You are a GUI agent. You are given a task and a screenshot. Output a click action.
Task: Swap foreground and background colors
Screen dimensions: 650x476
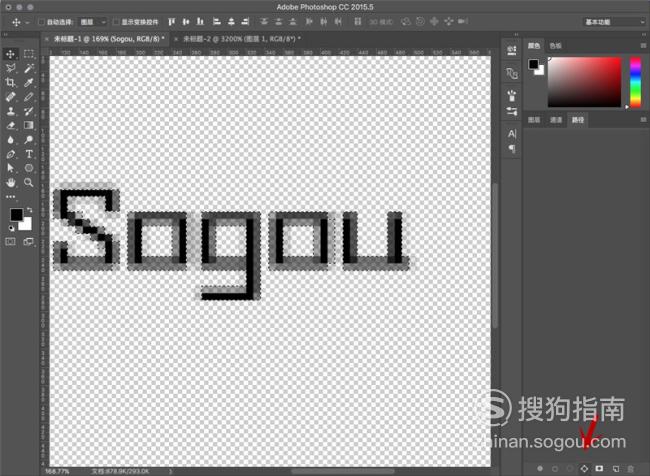(29, 210)
